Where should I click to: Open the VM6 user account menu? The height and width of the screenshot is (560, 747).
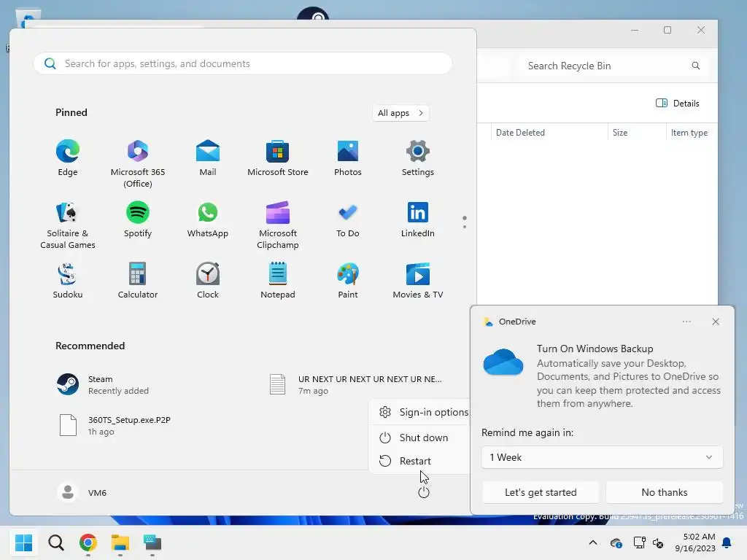[x=82, y=492]
